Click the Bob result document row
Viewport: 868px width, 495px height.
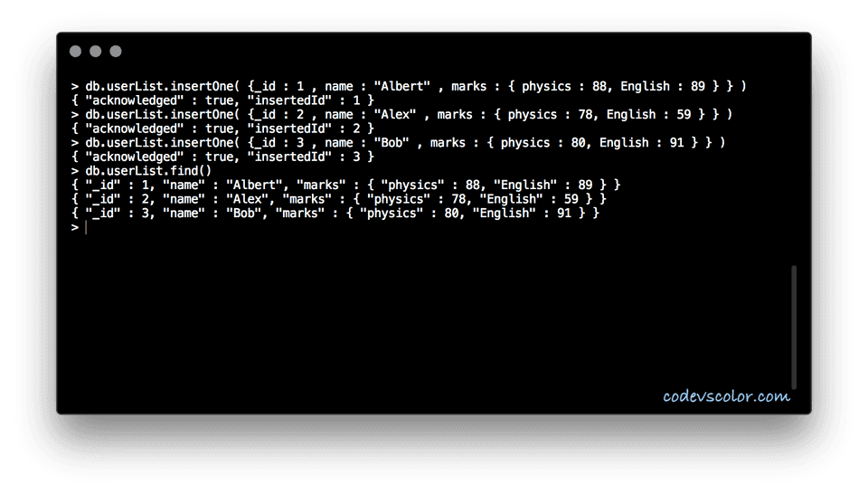[x=335, y=214]
